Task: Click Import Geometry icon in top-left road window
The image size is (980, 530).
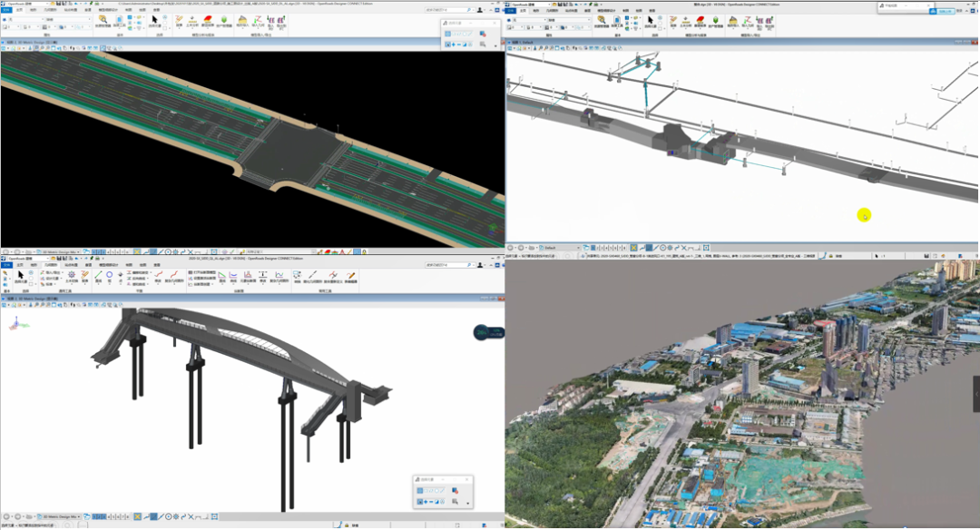Action: 258,19
